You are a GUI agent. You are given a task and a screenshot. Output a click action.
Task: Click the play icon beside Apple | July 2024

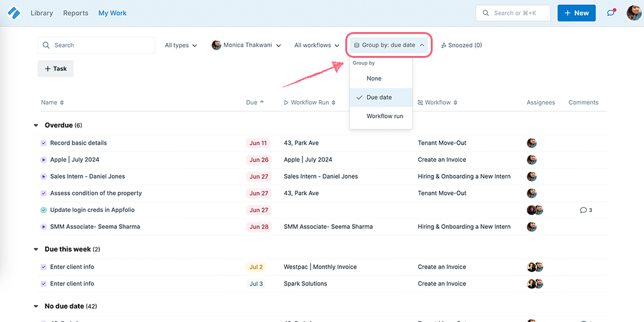pyautogui.click(x=43, y=160)
